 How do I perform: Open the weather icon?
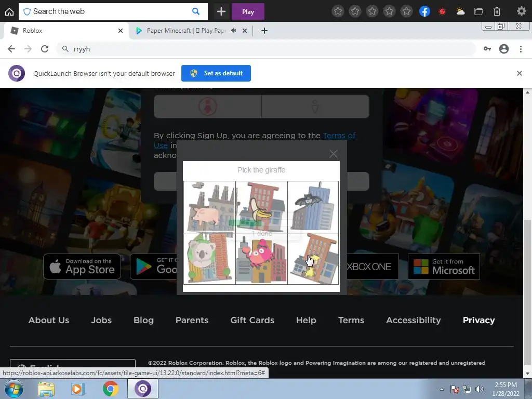[x=460, y=11]
